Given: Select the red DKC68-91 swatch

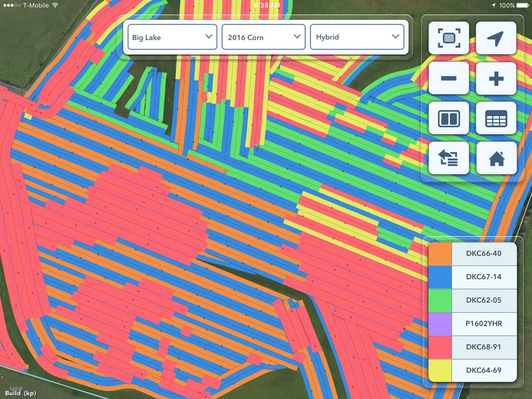Looking at the screenshot, I should tap(440, 347).
